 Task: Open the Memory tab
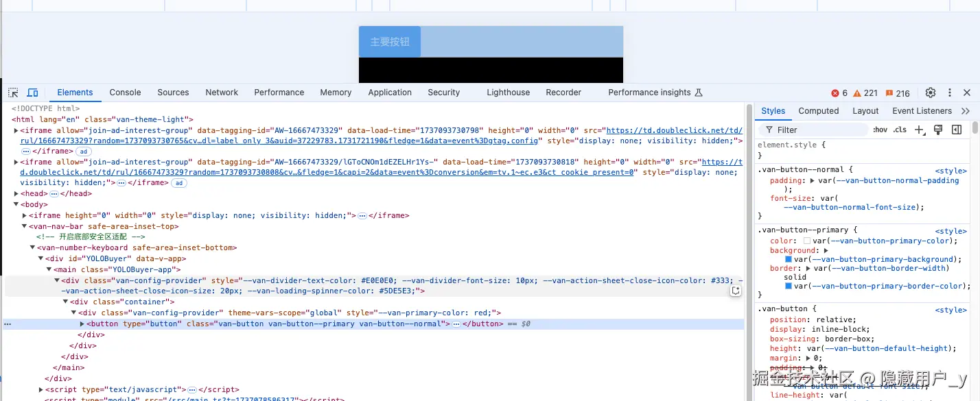(336, 93)
